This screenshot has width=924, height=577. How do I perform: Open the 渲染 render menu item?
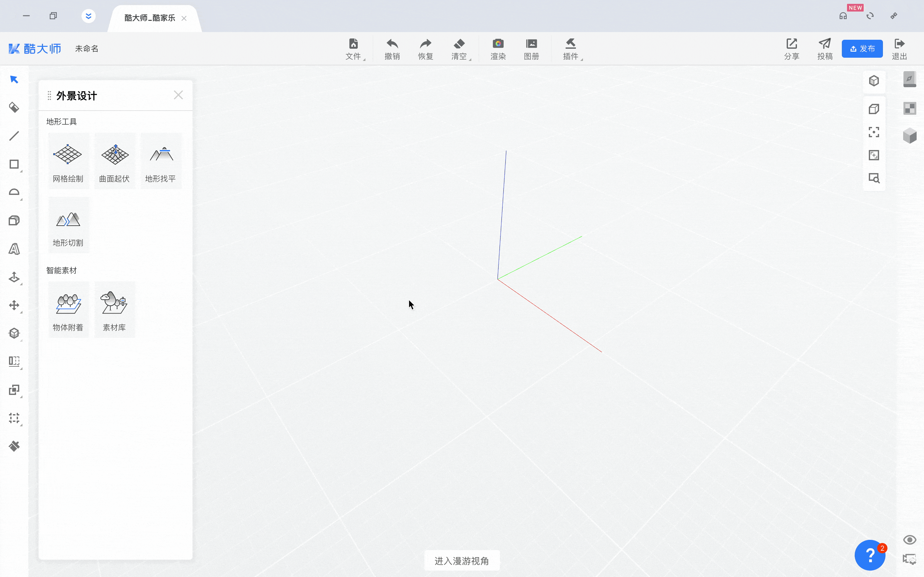[x=498, y=49]
